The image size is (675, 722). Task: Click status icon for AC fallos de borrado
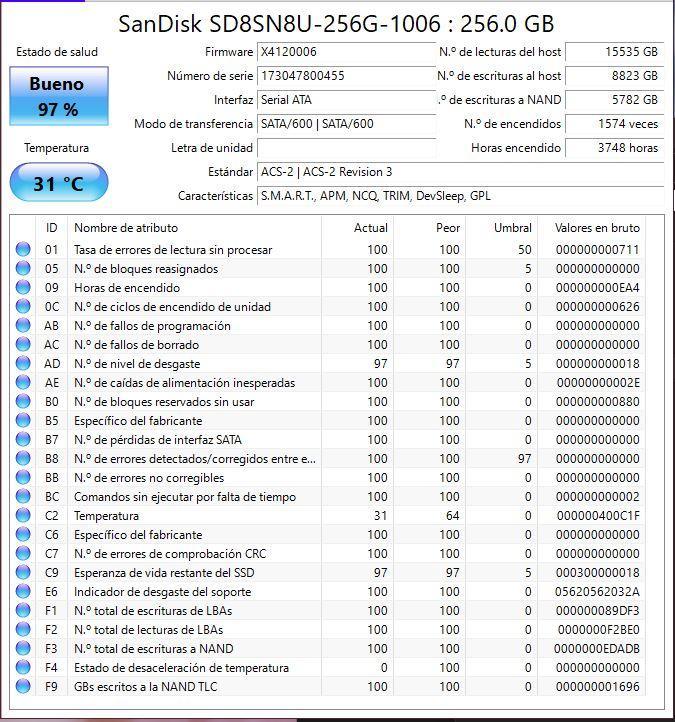coord(23,344)
